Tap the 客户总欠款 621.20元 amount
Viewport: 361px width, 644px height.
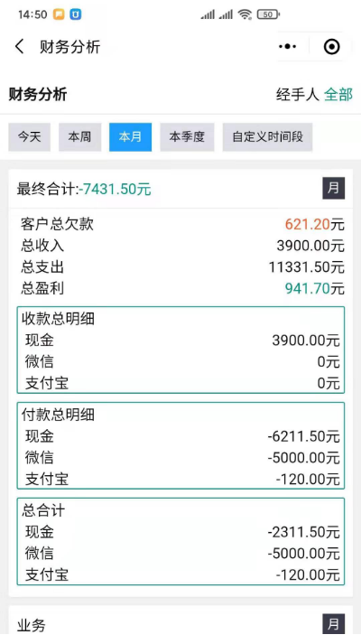pos(315,224)
